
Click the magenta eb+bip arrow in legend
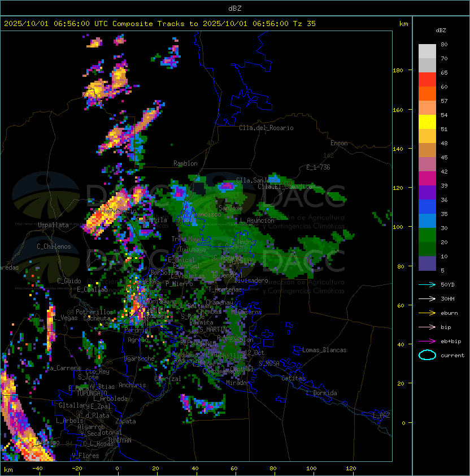tap(427, 341)
